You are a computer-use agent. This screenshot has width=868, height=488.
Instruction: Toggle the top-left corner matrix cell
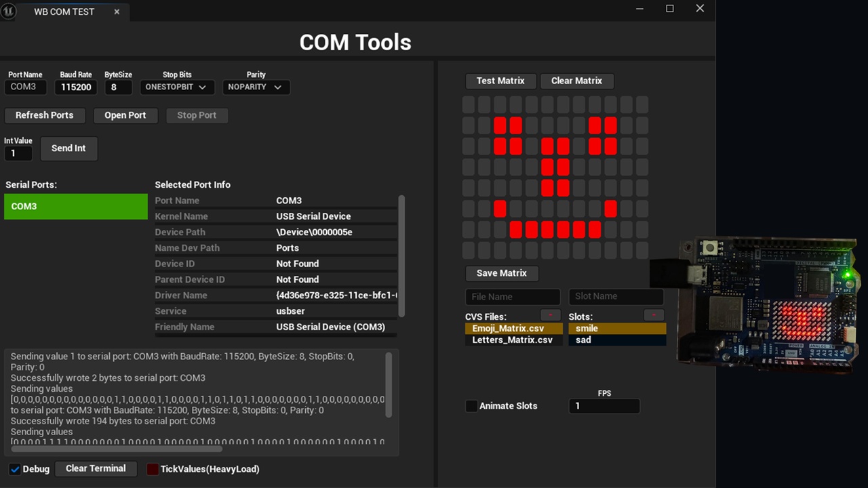tap(469, 104)
